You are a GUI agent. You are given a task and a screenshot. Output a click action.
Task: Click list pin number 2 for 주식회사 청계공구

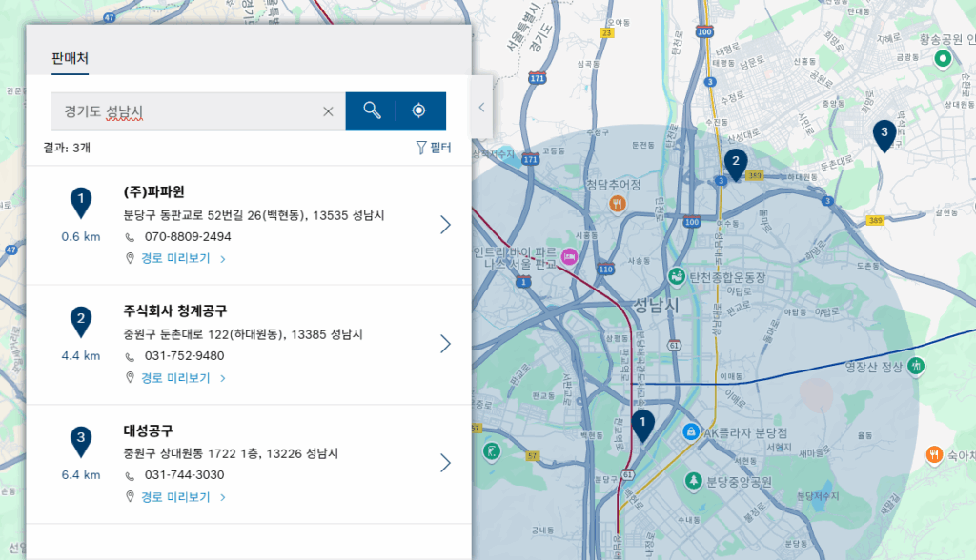80,322
